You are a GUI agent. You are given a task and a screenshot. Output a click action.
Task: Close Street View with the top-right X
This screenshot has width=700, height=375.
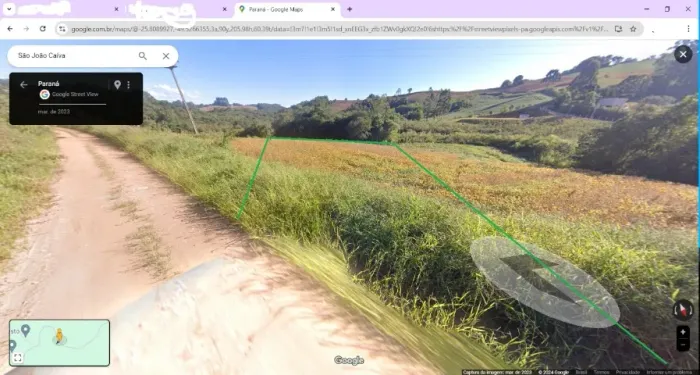[683, 54]
